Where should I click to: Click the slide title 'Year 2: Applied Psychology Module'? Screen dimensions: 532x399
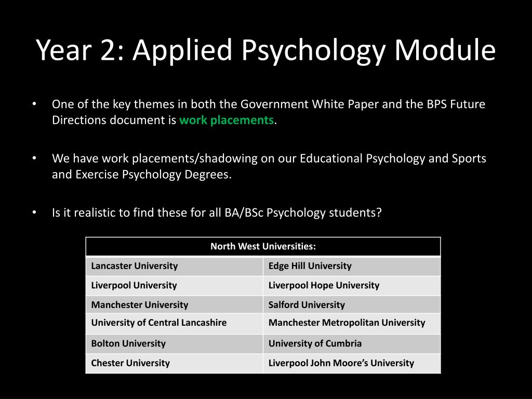click(265, 50)
